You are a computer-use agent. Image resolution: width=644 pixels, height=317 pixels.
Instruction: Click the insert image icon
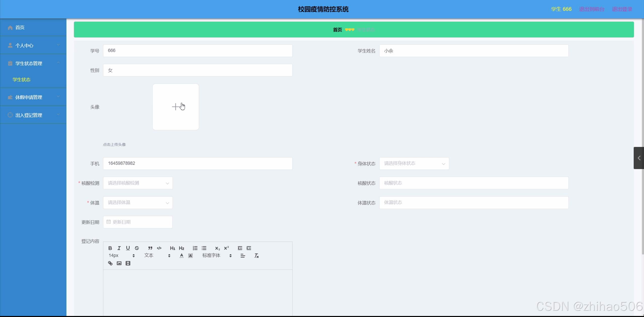point(119,263)
